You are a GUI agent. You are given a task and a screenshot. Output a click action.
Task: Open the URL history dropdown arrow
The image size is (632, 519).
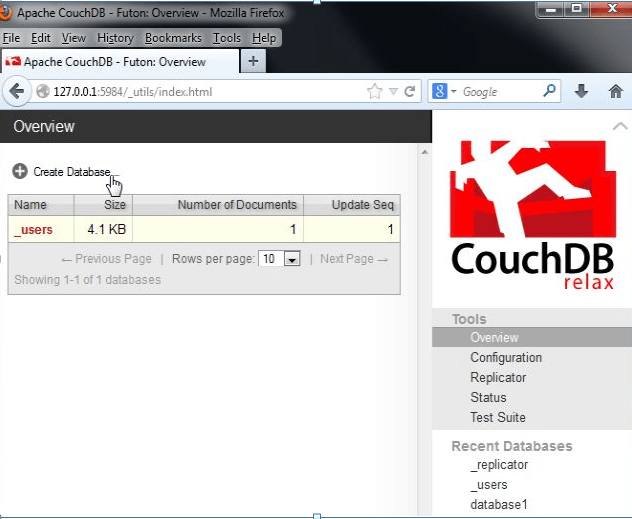pos(393,92)
